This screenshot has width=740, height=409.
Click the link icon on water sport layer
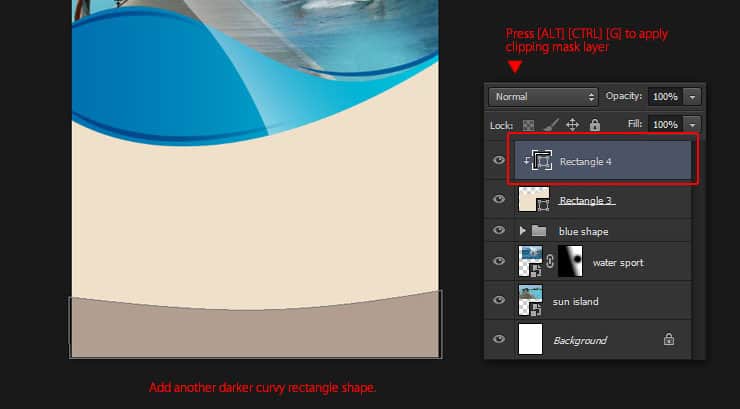(550, 262)
